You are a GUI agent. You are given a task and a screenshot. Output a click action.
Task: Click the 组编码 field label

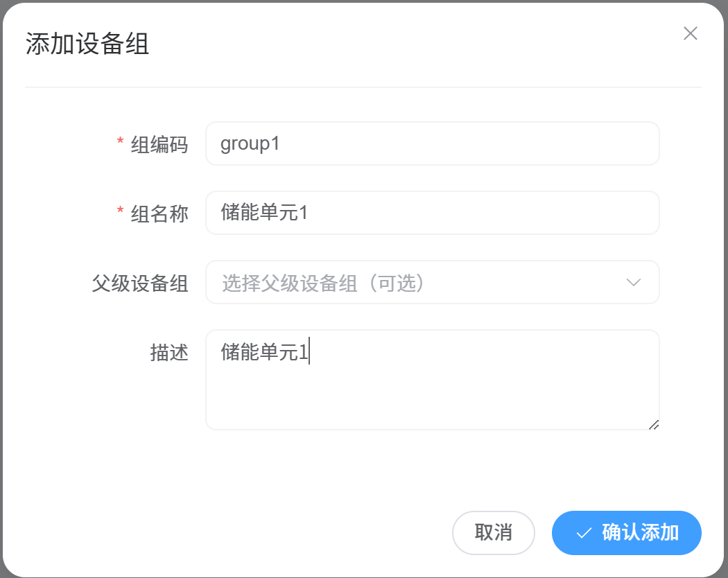pos(159,144)
